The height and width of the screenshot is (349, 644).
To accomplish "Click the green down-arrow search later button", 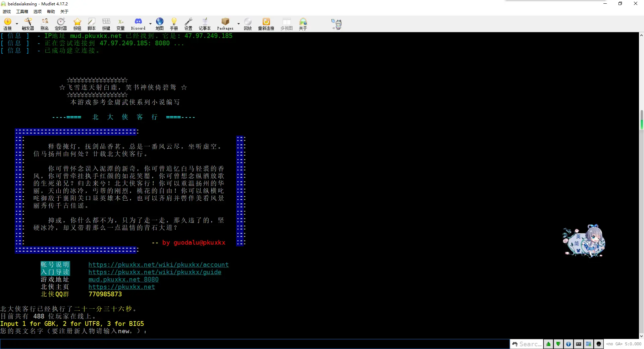I will (x=558, y=344).
